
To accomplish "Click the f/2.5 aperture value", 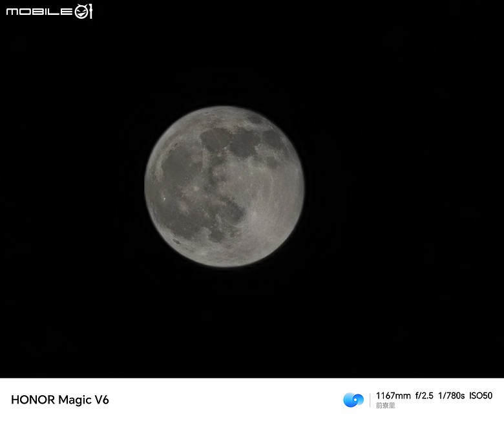I will pos(424,396).
